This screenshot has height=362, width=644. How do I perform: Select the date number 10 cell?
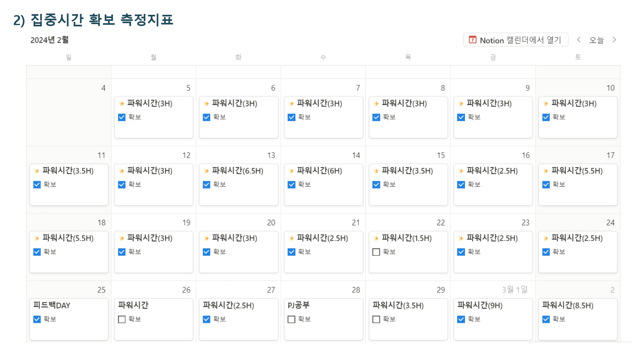click(611, 88)
